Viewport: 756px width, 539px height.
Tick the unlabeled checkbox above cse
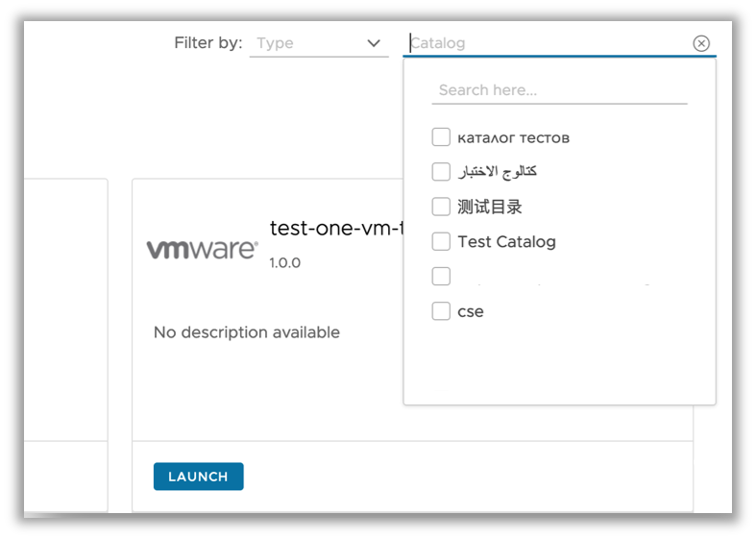pos(441,277)
